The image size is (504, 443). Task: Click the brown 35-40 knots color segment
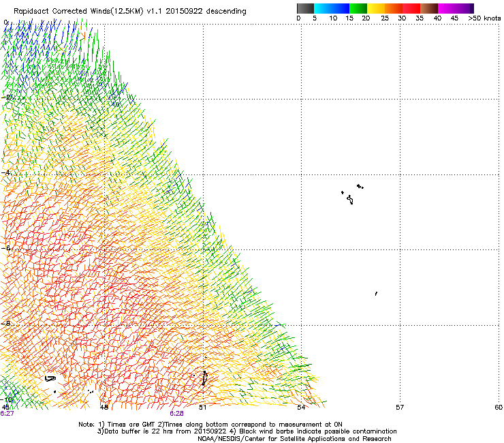(429, 8)
